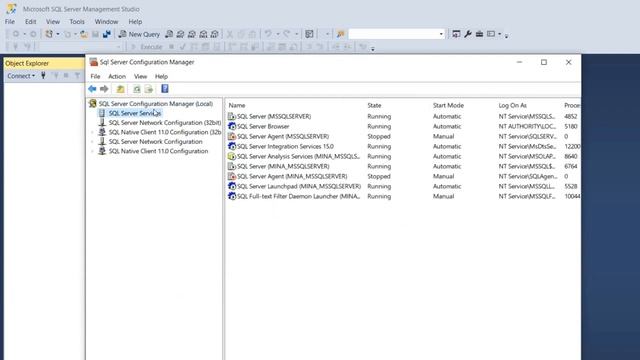Screen dimensions: 640x360
Task: Click the forward arrow in Configuration Manager toolbar
Action: [x=104, y=89]
